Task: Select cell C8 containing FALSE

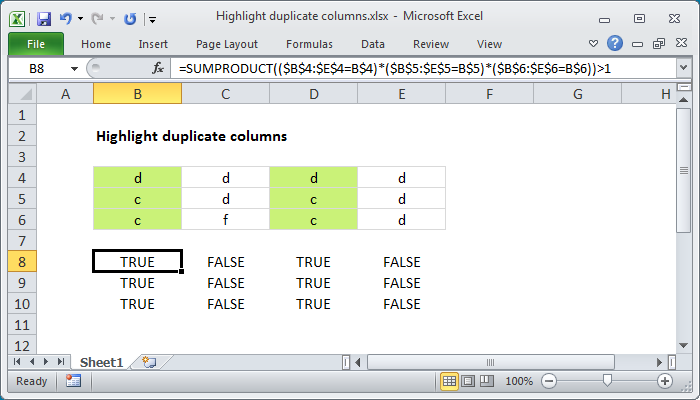Action: [226, 262]
